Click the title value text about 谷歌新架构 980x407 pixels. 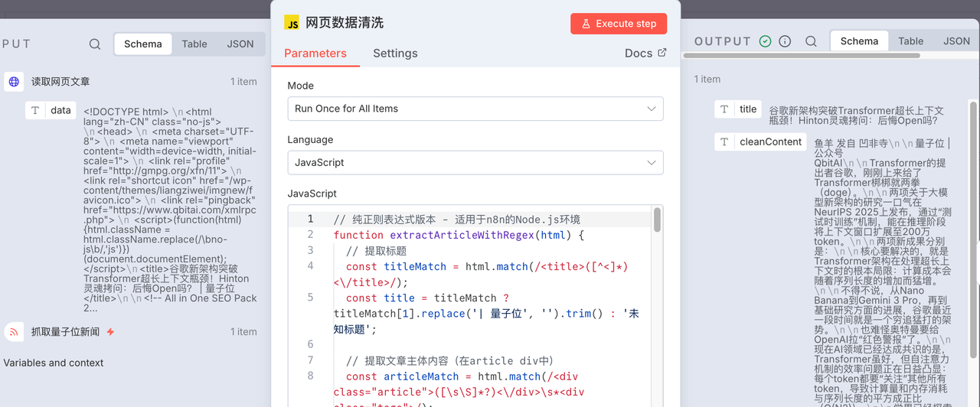click(856, 116)
